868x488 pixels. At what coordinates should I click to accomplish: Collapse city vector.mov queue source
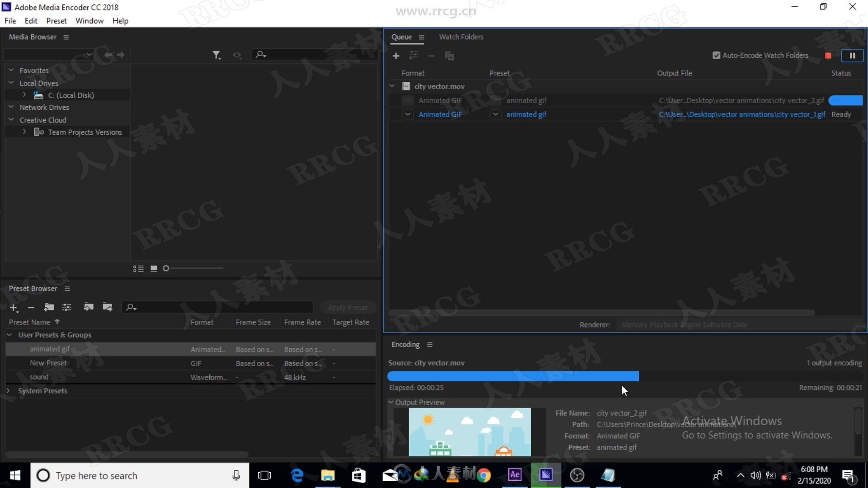coord(392,86)
